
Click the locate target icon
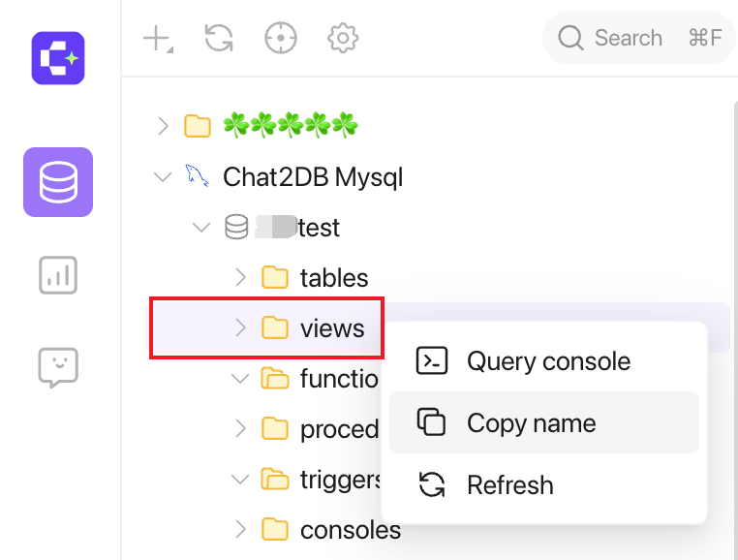click(x=281, y=38)
